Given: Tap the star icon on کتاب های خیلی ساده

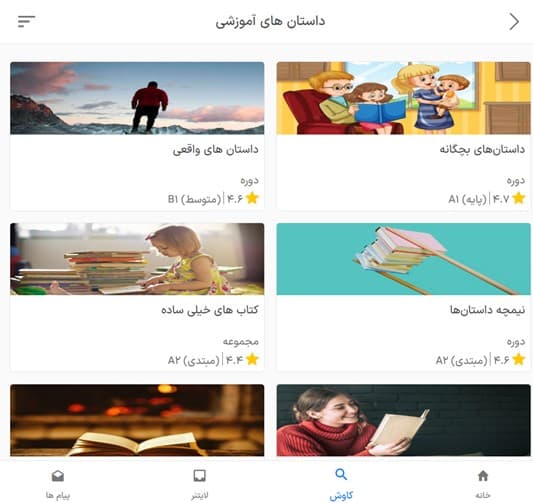Looking at the screenshot, I should pos(252,359).
